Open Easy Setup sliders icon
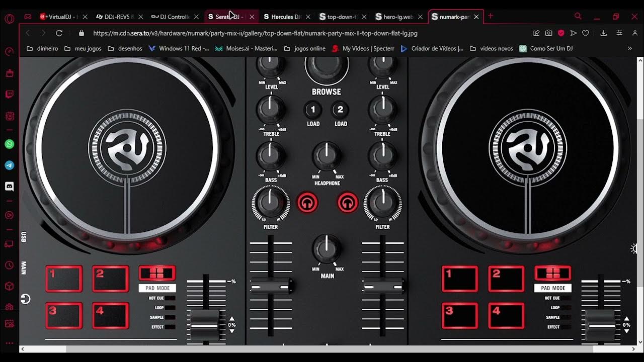644x362 pixels. 619,33
